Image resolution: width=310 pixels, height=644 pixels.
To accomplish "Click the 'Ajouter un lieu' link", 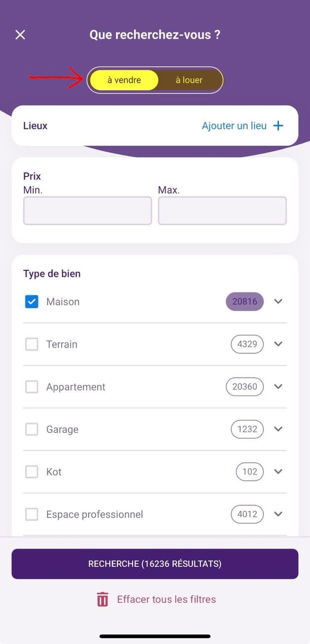I will click(x=234, y=126).
